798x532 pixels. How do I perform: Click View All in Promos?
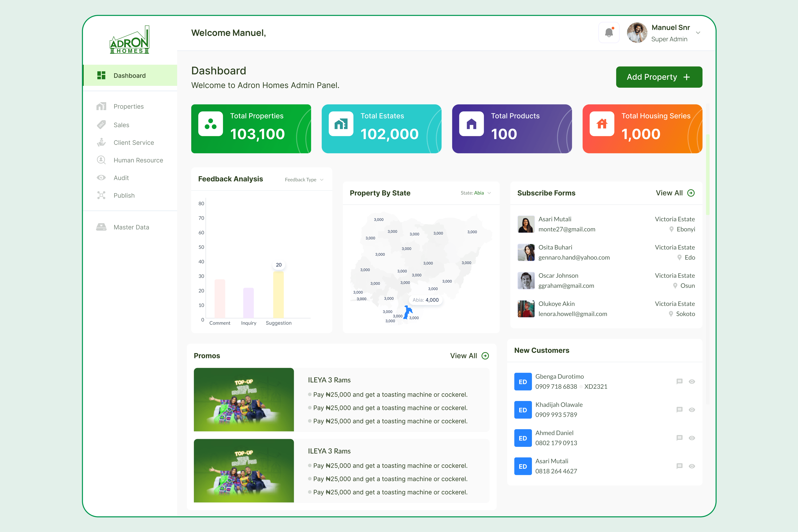[464, 356]
